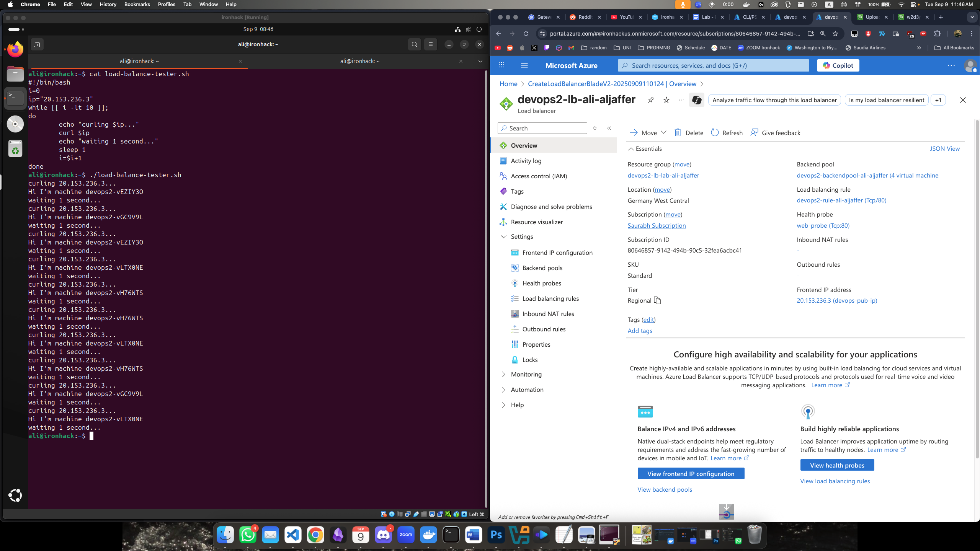Image resolution: width=980 pixels, height=551 pixels.
Task: Copy the Regional tier value
Action: 657,300
